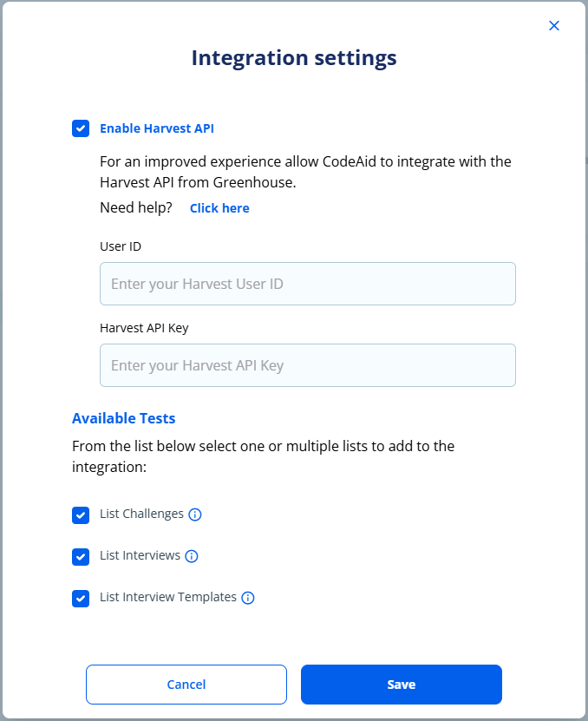The image size is (588, 721).
Task: Show info icon beside List Interview Templates
Action: (248, 598)
